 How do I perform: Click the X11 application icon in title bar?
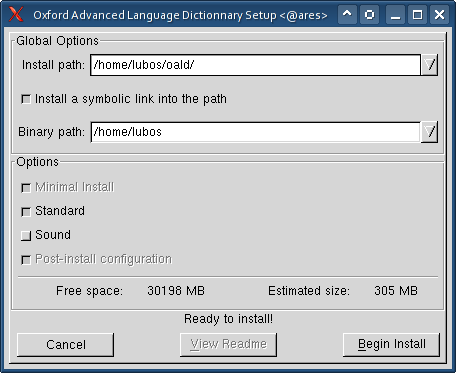point(16,14)
